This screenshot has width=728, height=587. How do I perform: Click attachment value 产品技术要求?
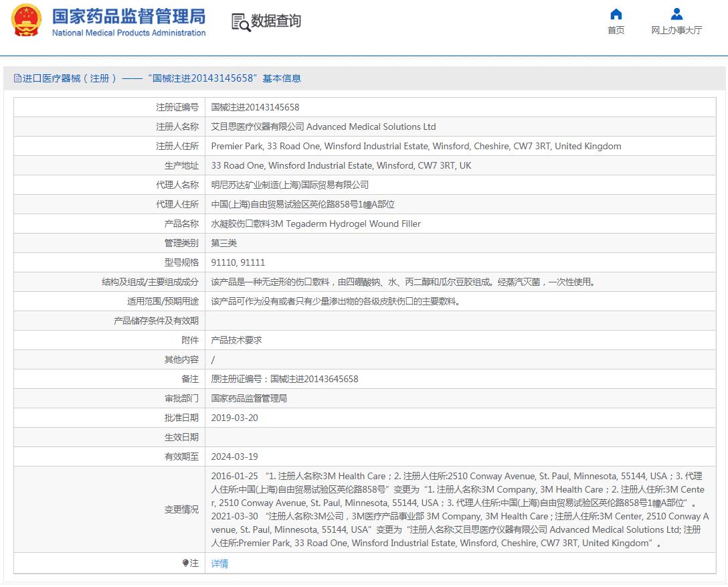tap(236, 341)
